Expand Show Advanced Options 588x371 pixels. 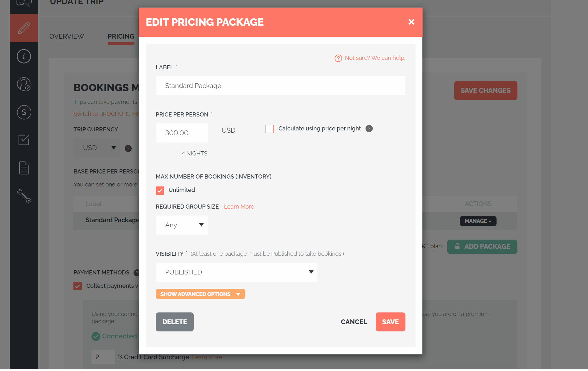tap(200, 294)
